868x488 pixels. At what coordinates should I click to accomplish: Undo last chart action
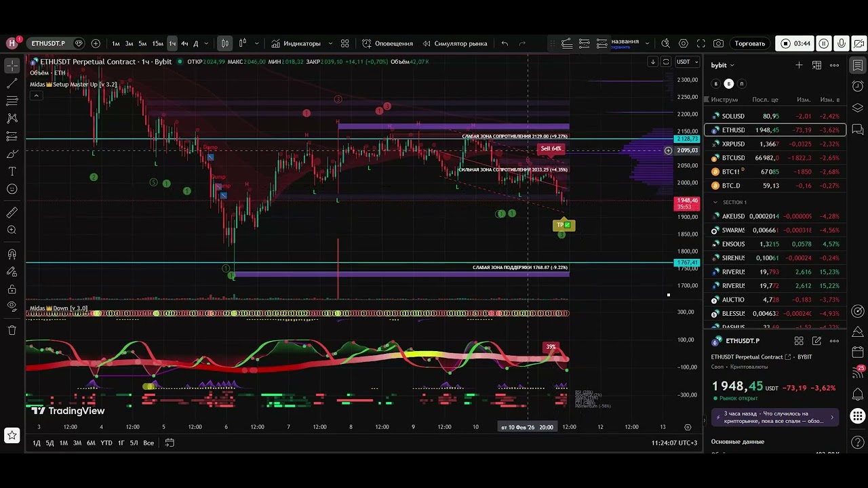[505, 43]
